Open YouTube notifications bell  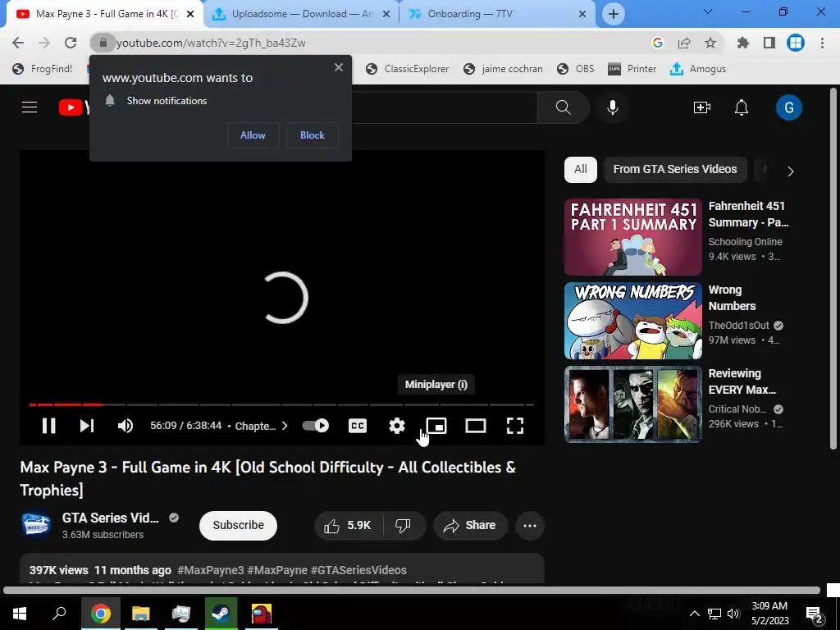[742, 107]
